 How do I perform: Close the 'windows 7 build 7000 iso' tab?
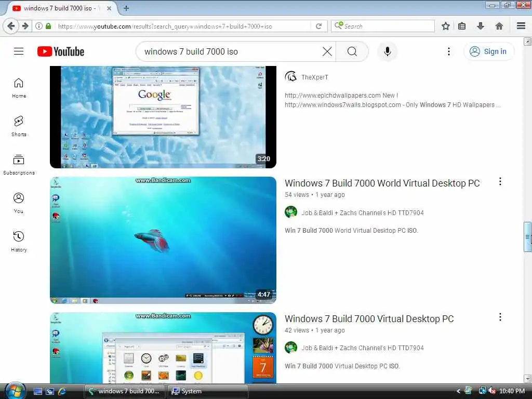click(x=109, y=8)
